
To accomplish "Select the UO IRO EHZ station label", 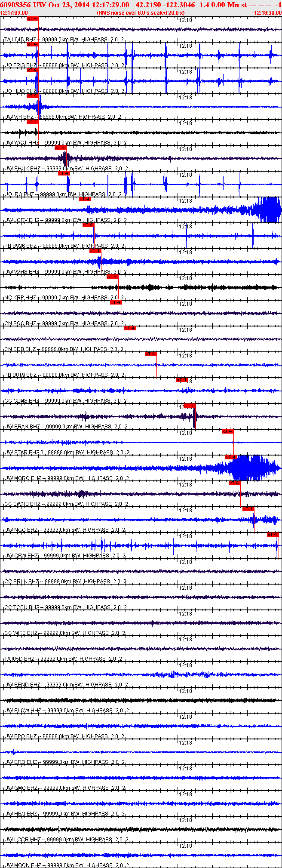I will (x=19, y=194).
